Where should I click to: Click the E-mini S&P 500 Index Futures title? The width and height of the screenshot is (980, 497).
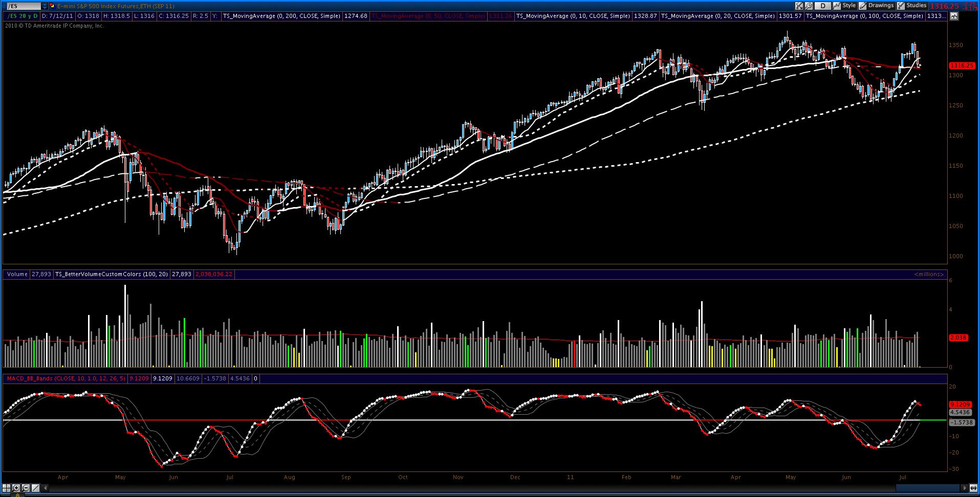tap(115, 6)
